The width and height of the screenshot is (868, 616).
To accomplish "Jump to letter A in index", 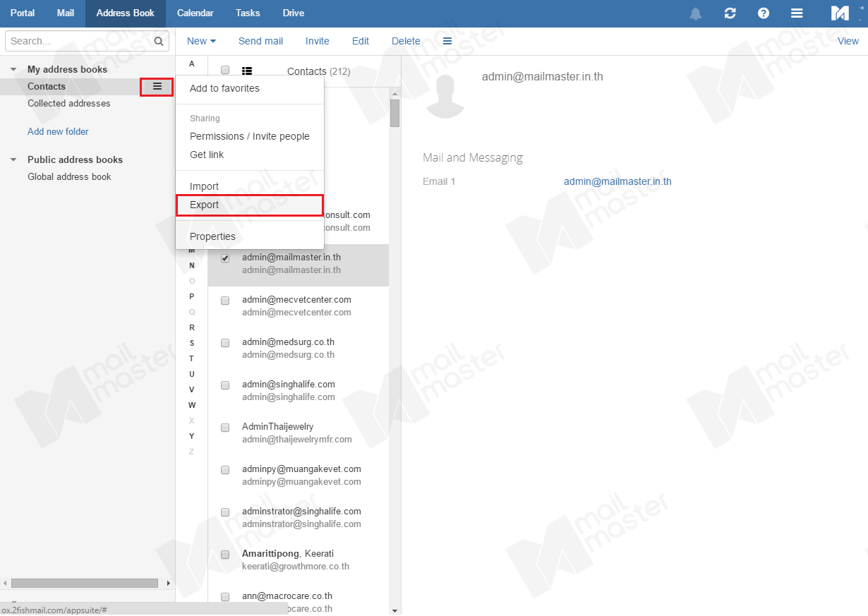I will click(191, 64).
